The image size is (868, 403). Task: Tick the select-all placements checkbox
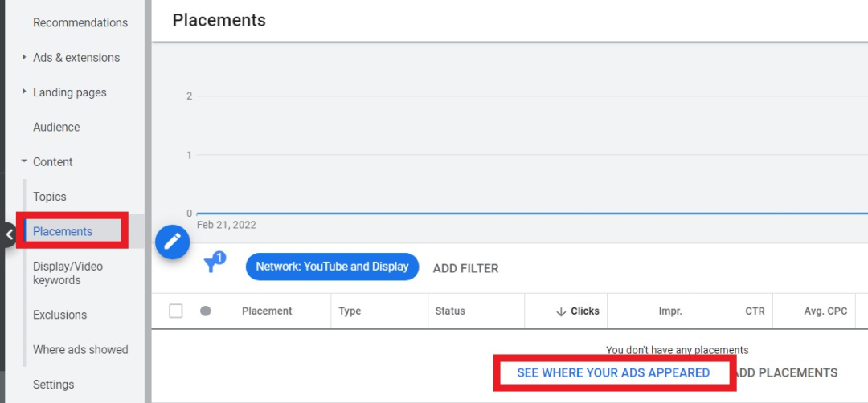[x=176, y=311]
